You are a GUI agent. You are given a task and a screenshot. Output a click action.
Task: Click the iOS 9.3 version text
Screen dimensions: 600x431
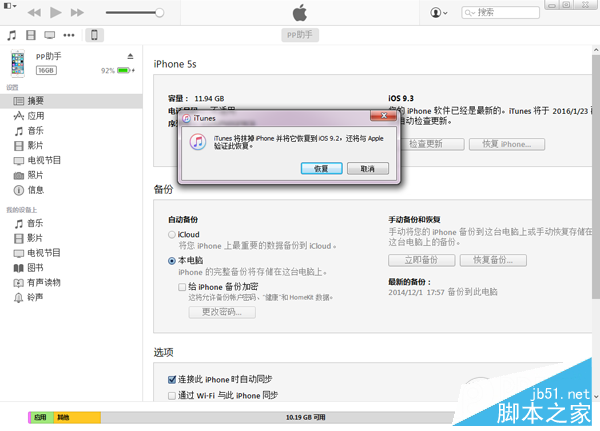pyautogui.click(x=401, y=98)
